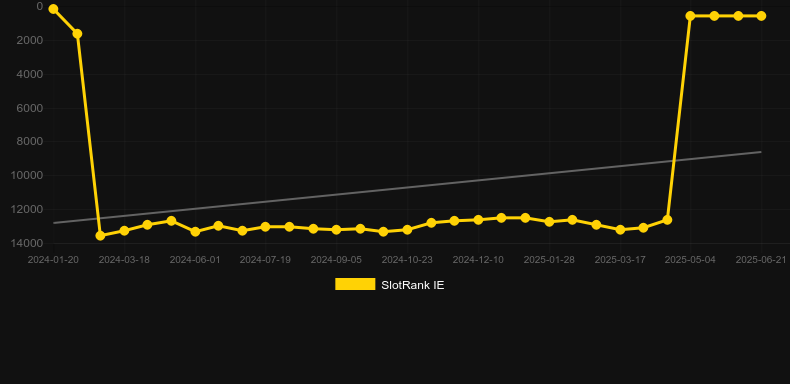
Task: Click the 2024-12-10 x-axis date label
Action: click(478, 260)
